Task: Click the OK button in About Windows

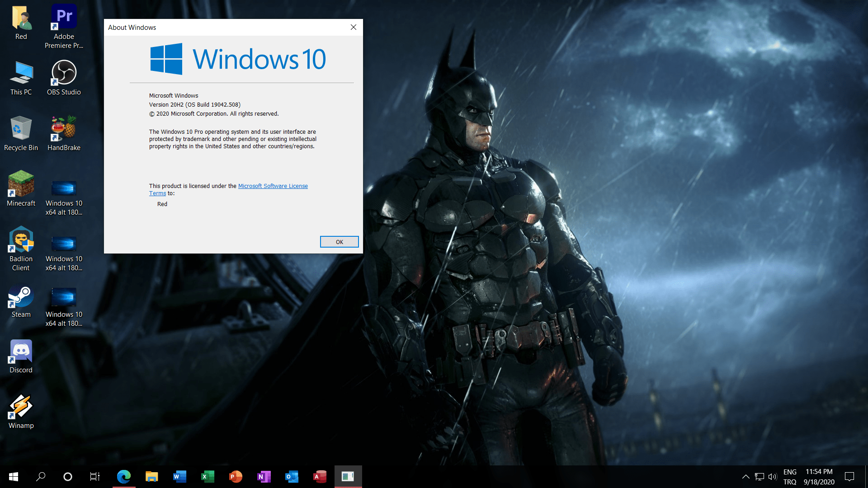Action: pyautogui.click(x=339, y=242)
